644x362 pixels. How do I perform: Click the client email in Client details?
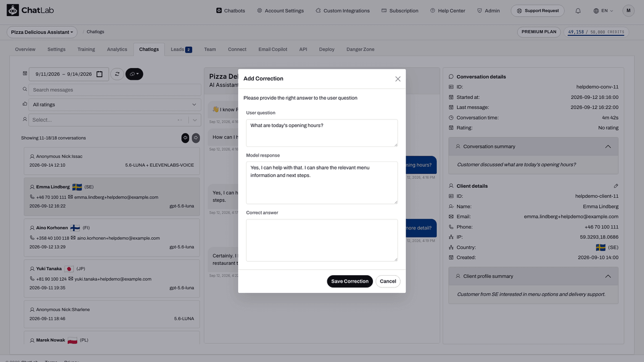(x=571, y=217)
